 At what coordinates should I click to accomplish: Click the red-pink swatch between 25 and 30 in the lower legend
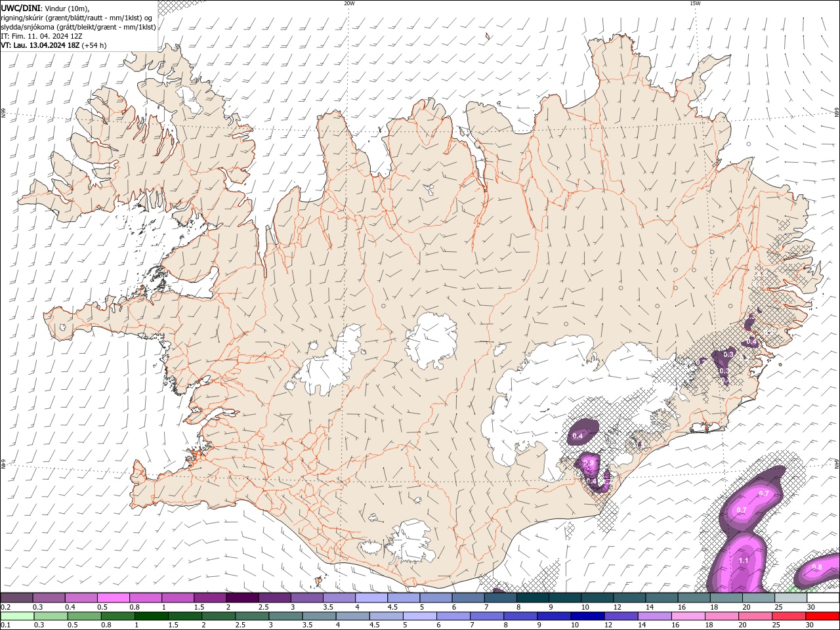[x=788, y=616]
